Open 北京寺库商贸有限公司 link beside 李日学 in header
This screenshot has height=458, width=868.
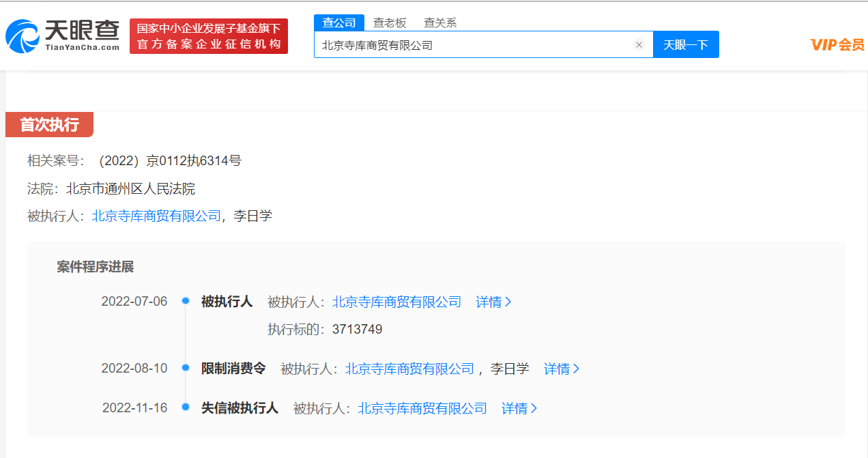[x=156, y=216]
